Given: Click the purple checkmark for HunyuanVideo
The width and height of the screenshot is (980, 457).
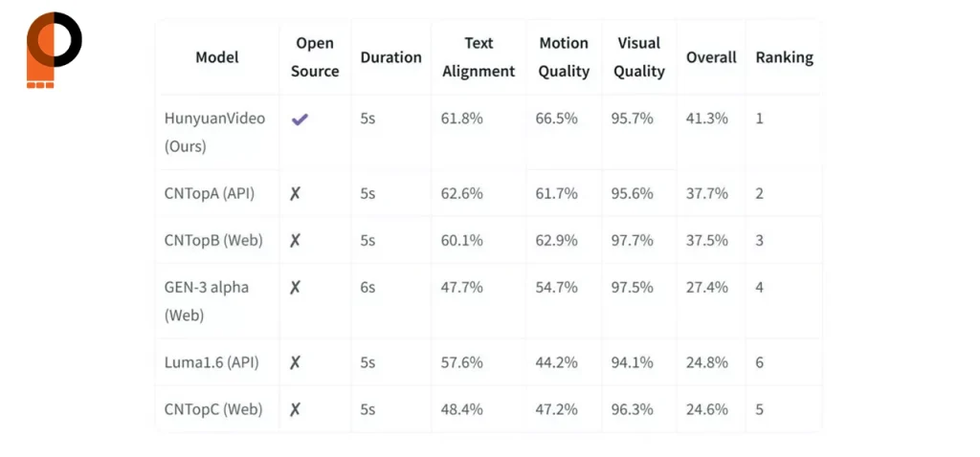Looking at the screenshot, I should click(300, 120).
